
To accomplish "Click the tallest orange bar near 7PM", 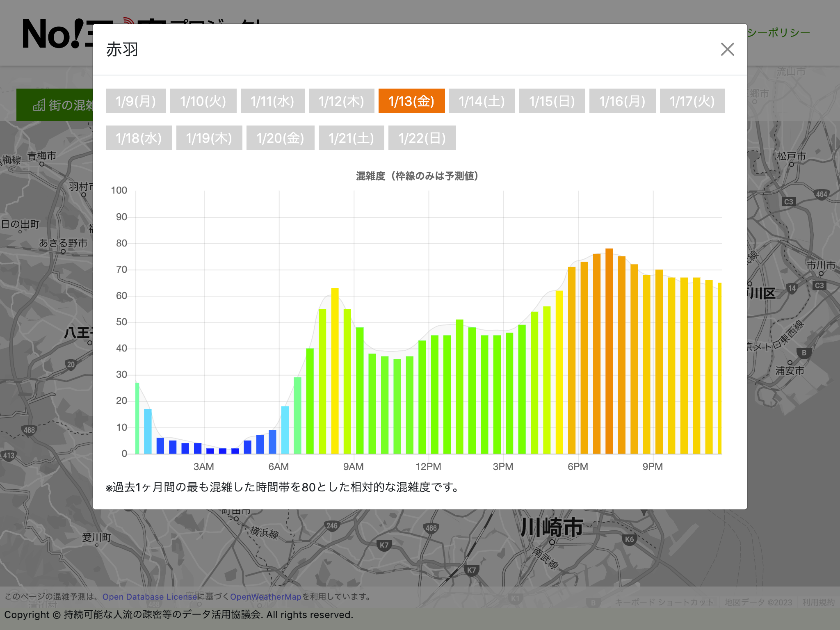I will [609, 351].
